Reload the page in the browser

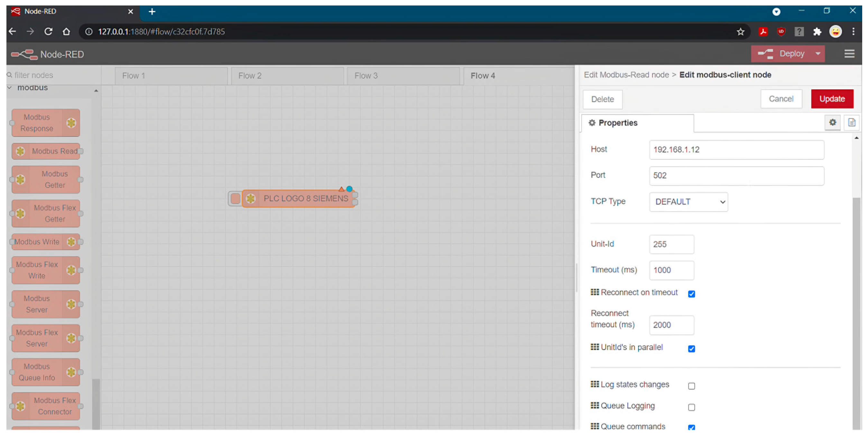click(48, 32)
